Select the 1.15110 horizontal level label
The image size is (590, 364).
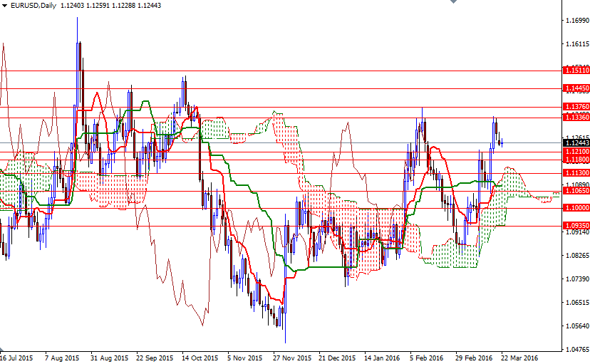coord(576,71)
